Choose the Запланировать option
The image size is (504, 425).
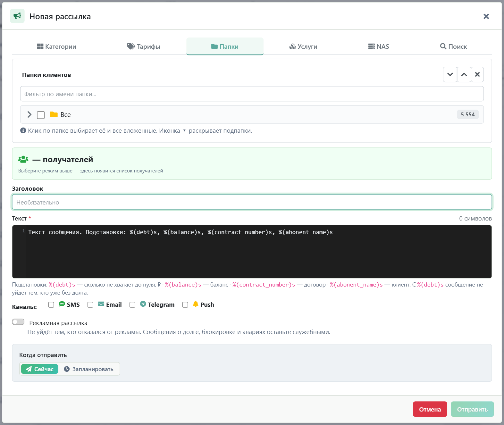pyautogui.click(x=89, y=369)
